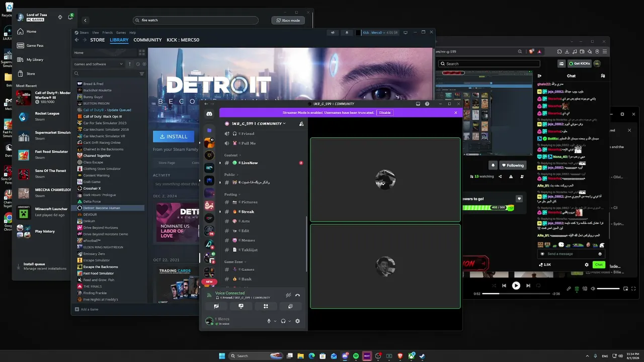Switch Steam library to grid view icon
This screenshot has height=362, width=644.
coord(142,52)
